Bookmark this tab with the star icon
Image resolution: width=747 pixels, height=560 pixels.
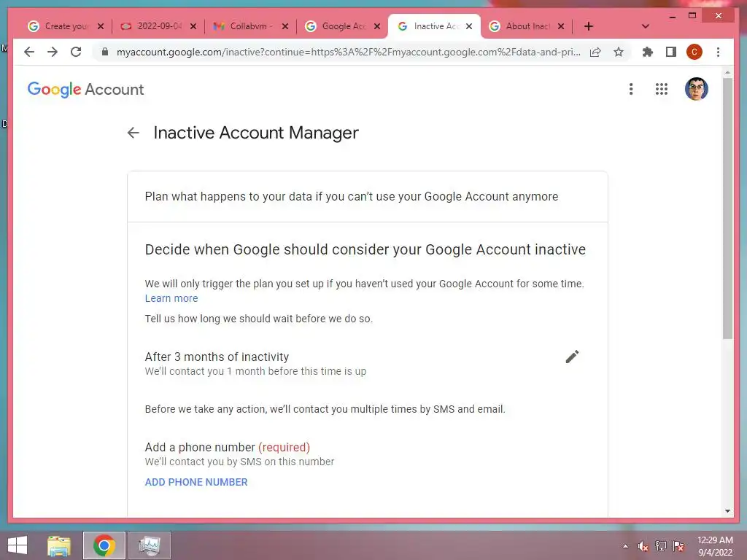point(619,52)
